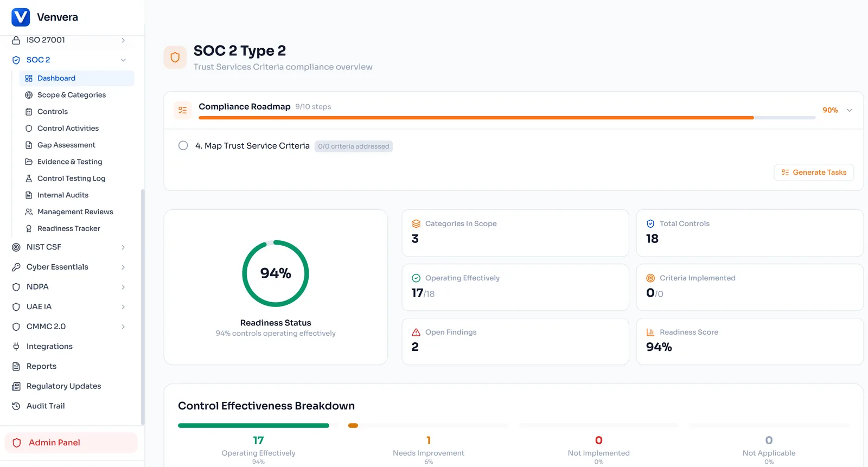Click the NDPA shield icon
This screenshot has height=467, width=868.
coord(16,287)
